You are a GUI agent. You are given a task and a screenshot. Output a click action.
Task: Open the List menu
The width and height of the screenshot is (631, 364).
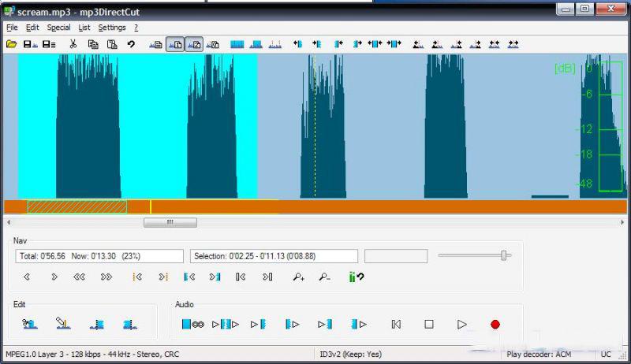[x=84, y=28]
